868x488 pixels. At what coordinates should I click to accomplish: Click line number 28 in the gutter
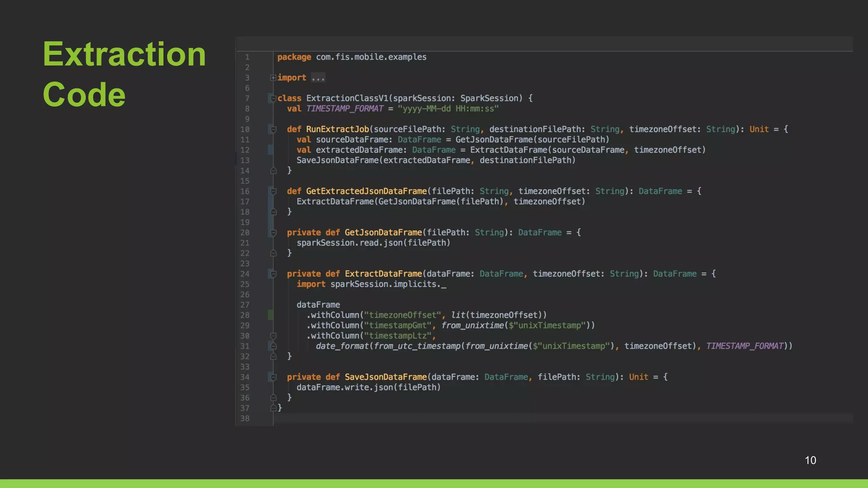pos(245,315)
